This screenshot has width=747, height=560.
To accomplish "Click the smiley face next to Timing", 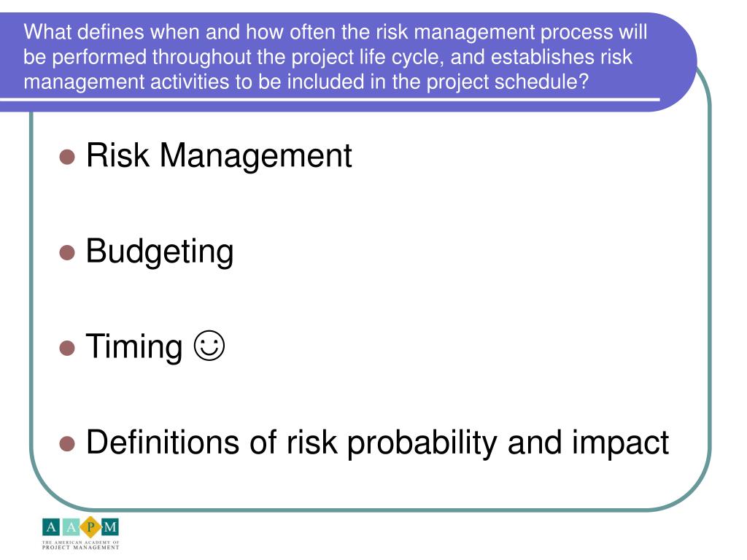I will tap(209, 346).
